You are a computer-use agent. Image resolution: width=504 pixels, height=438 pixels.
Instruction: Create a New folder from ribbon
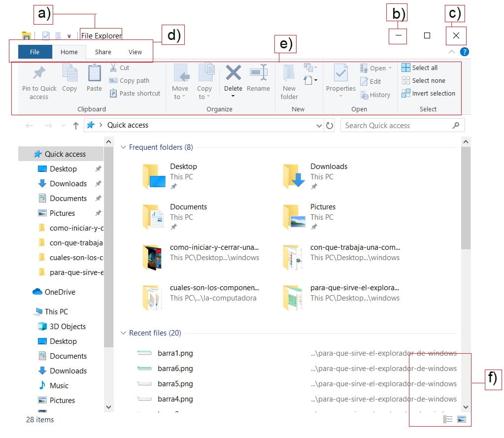(x=289, y=82)
